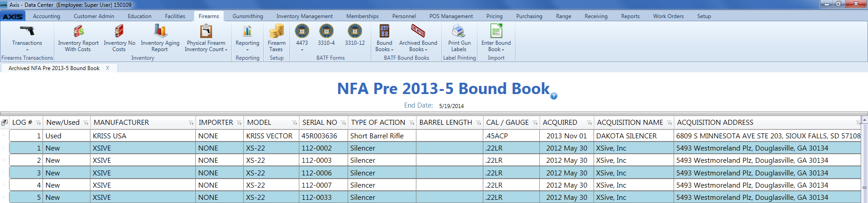Screen dimensions: 868x203
Task: Filter the IMPORTER column
Action: click(x=239, y=123)
